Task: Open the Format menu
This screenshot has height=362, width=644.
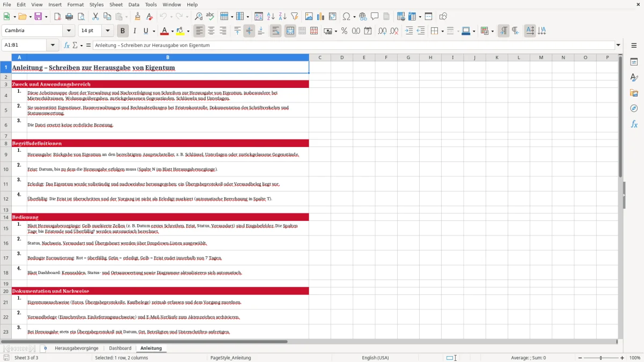Action: click(76, 4)
